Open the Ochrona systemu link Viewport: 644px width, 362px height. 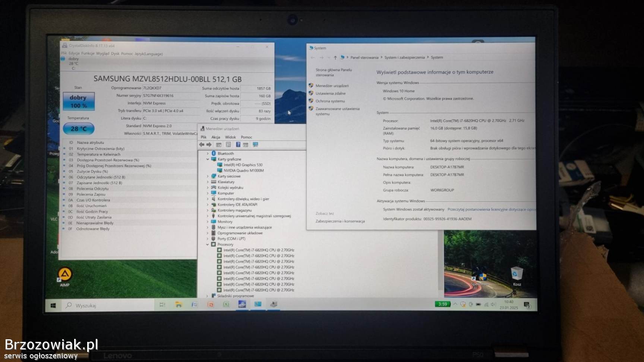click(x=330, y=101)
